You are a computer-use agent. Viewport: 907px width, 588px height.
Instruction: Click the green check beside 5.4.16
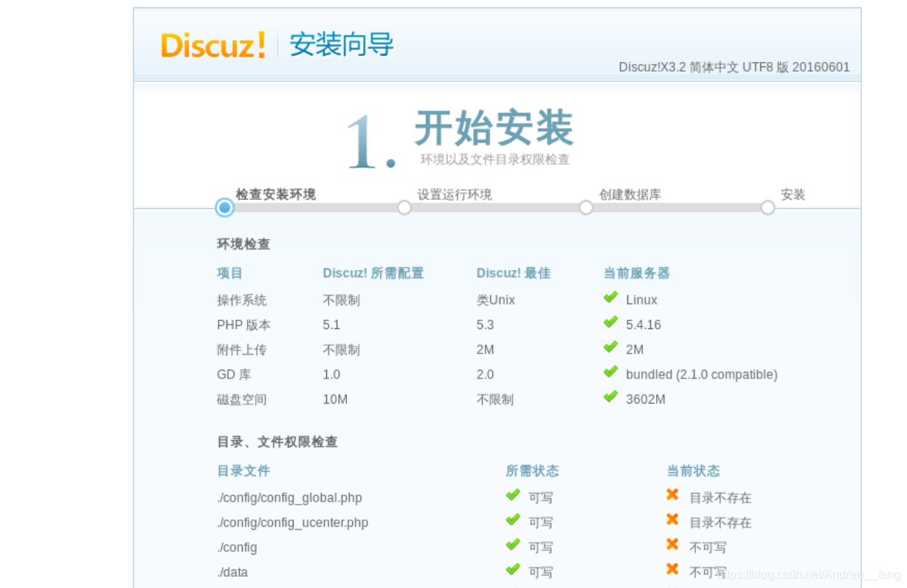pyautogui.click(x=610, y=322)
